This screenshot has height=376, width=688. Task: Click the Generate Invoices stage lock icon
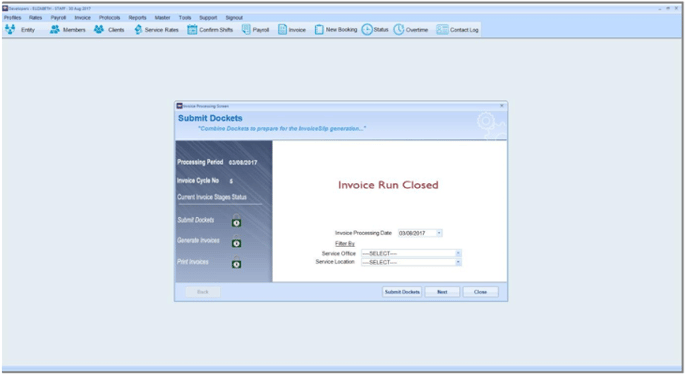[236, 241]
